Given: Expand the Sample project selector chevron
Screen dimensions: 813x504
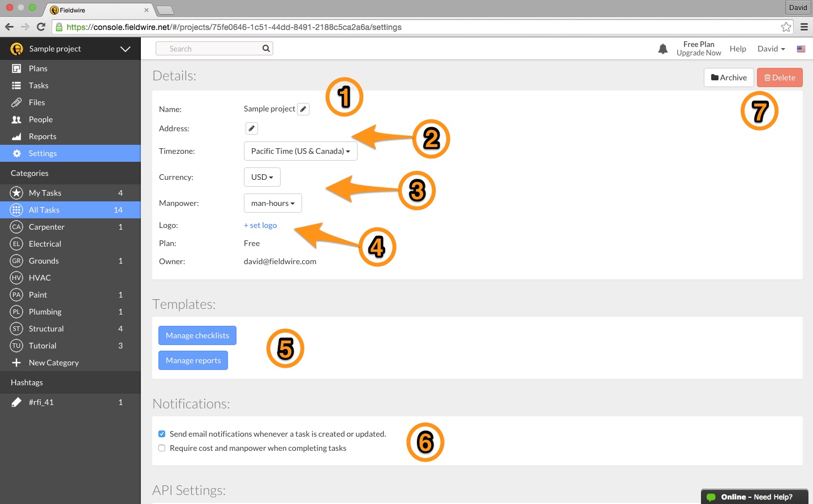Looking at the screenshot, I should [x=126, y=49].
